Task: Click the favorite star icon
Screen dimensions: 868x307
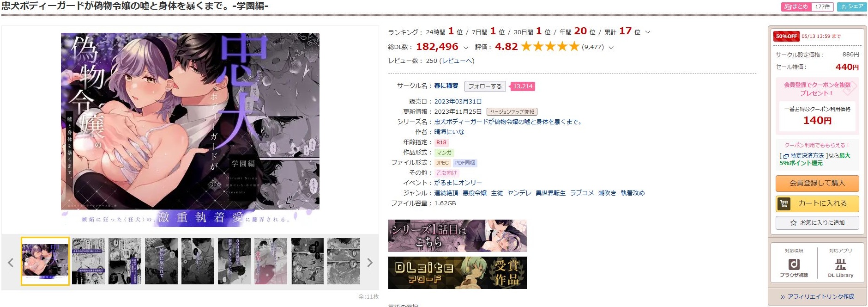Action: (793, 223)
